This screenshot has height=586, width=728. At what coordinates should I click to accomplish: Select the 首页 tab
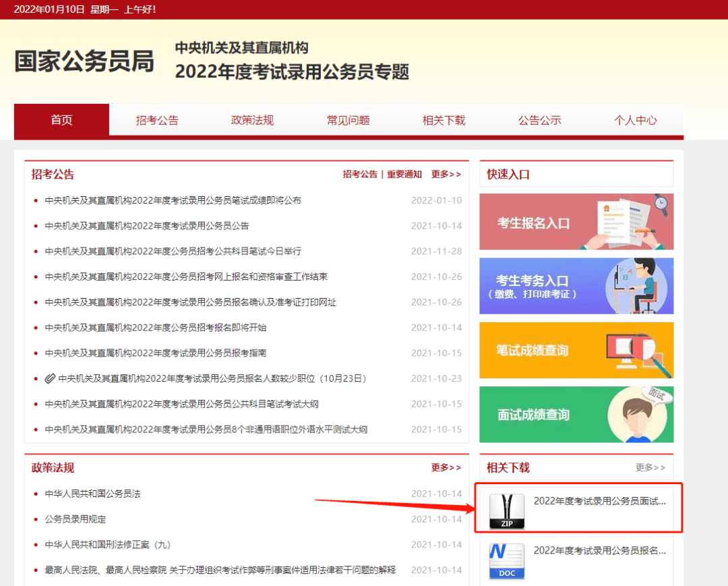click(x=61, y=120)
